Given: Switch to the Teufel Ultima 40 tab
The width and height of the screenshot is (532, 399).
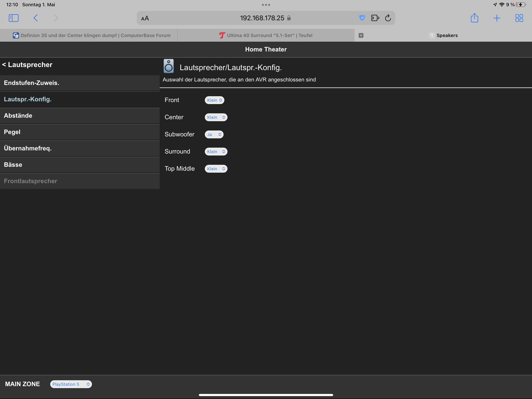Looking at the screenshot, I should [x=266, y=35].
